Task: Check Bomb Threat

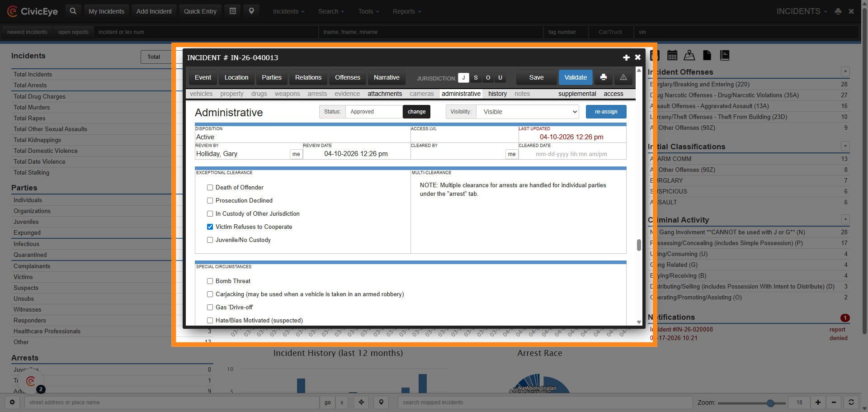Action: click(x=210, y=281)
